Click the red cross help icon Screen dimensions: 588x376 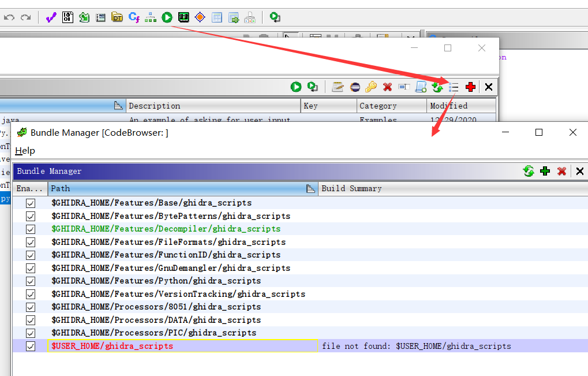tap(470, 87)
